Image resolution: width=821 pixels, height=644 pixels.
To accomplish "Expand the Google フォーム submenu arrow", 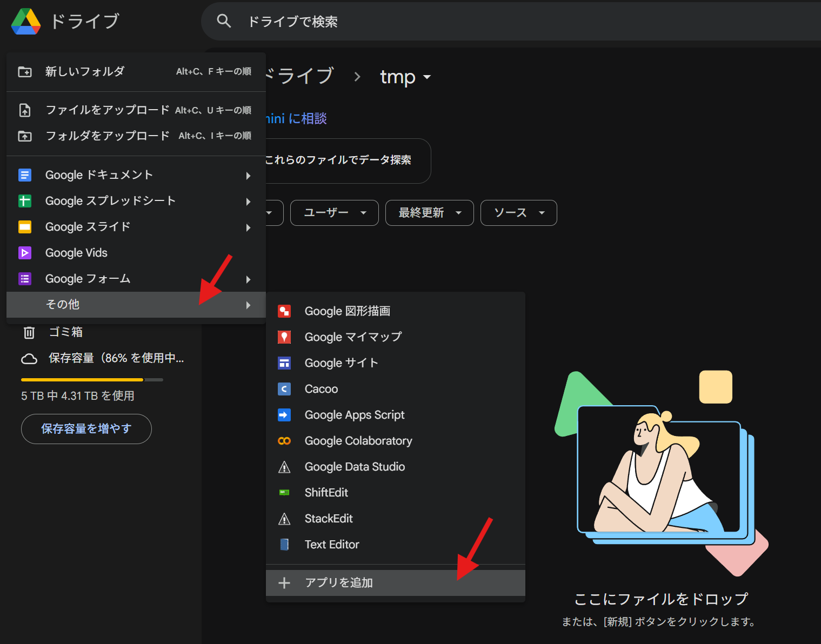I will [248, 279].
